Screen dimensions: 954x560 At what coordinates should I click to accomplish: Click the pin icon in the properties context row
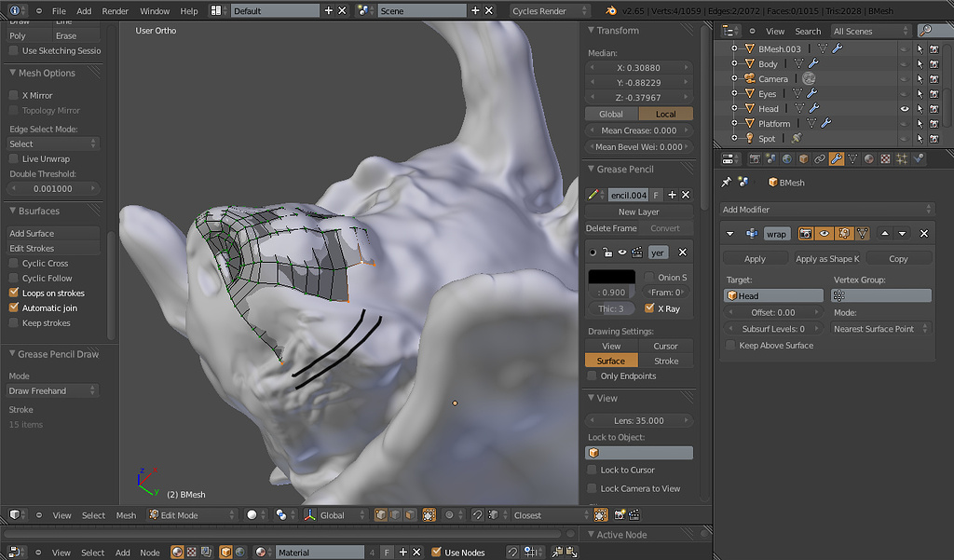click(727, 182)
